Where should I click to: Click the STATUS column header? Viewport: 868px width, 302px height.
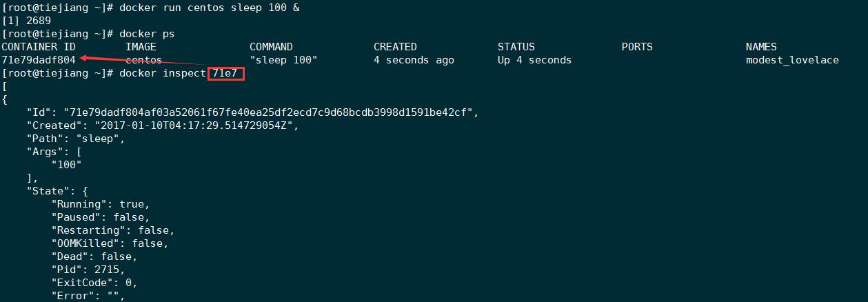click(x=516, y=47)
